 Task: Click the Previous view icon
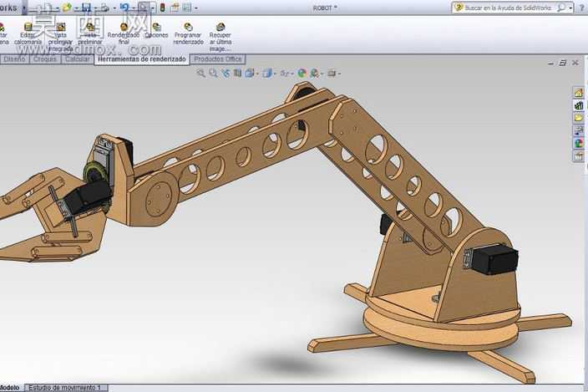tap(226, 74)
